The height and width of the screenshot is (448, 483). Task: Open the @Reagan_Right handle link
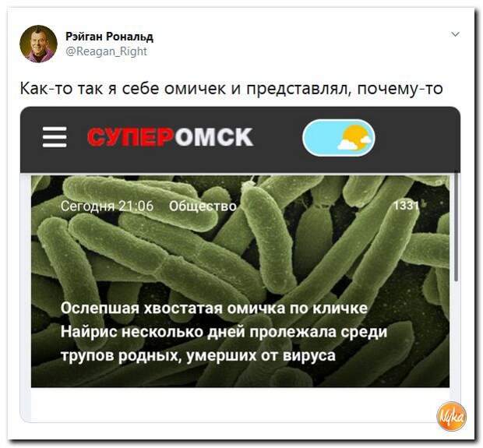tap(107, 51)
